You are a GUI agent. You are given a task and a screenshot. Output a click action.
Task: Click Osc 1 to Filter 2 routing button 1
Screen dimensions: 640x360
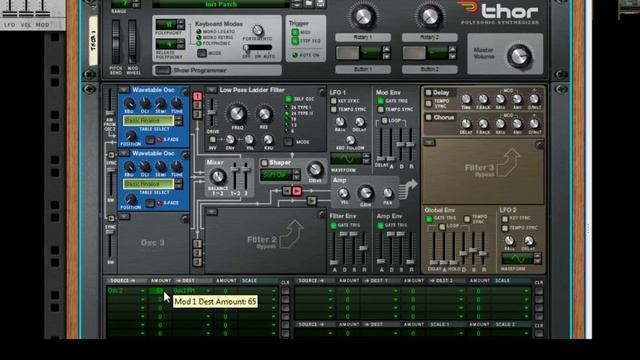[198, 244]
